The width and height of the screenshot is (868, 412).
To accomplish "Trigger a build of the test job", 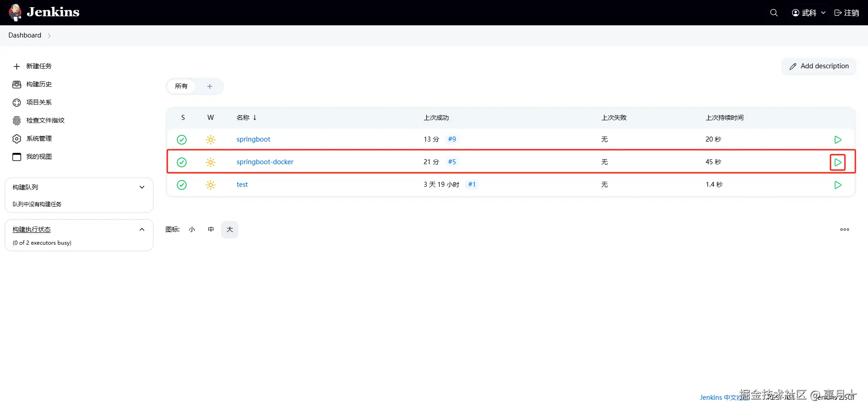I will (838, 185).
